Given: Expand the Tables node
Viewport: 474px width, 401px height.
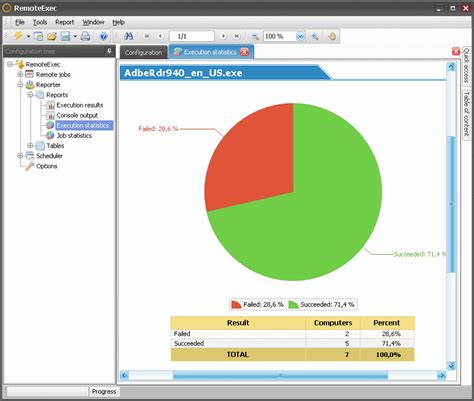Looking at the screenshot, I should (x=30, y=145).
